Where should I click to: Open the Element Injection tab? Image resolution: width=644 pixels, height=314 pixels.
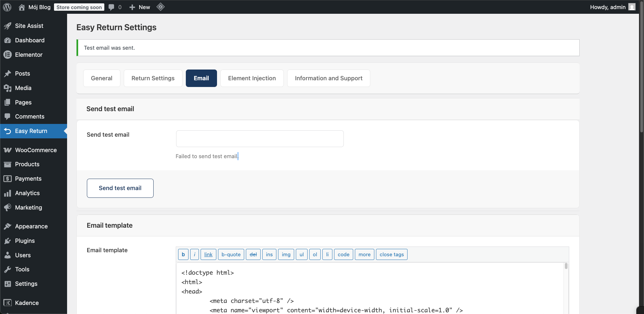(252, 78)
